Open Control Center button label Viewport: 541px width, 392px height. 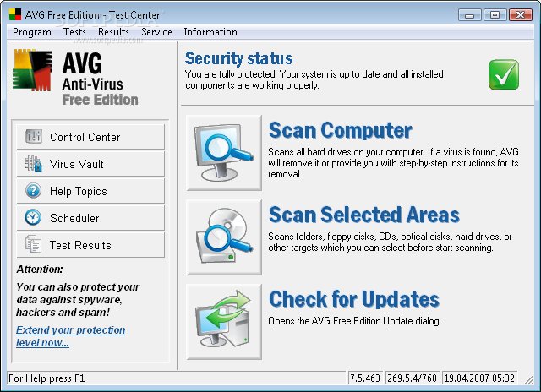pyautogui.click(x=85, y=137)
